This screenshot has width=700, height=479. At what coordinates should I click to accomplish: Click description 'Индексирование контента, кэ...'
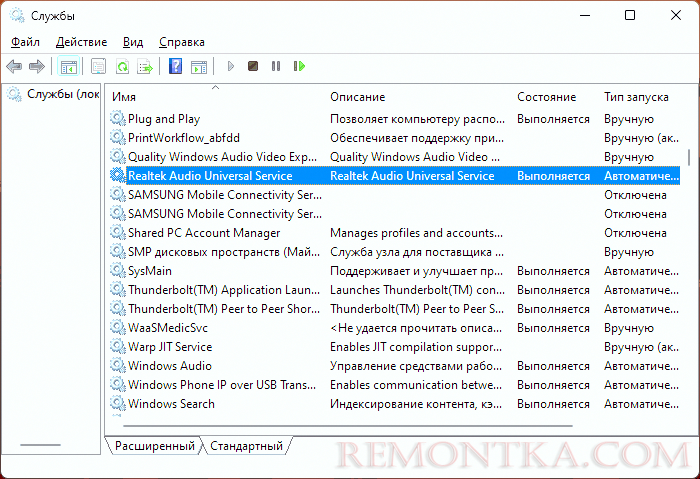point(416,404)
